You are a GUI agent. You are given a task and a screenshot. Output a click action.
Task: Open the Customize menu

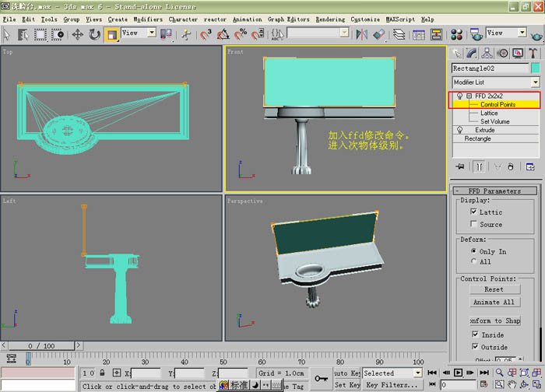coord(365,19)
